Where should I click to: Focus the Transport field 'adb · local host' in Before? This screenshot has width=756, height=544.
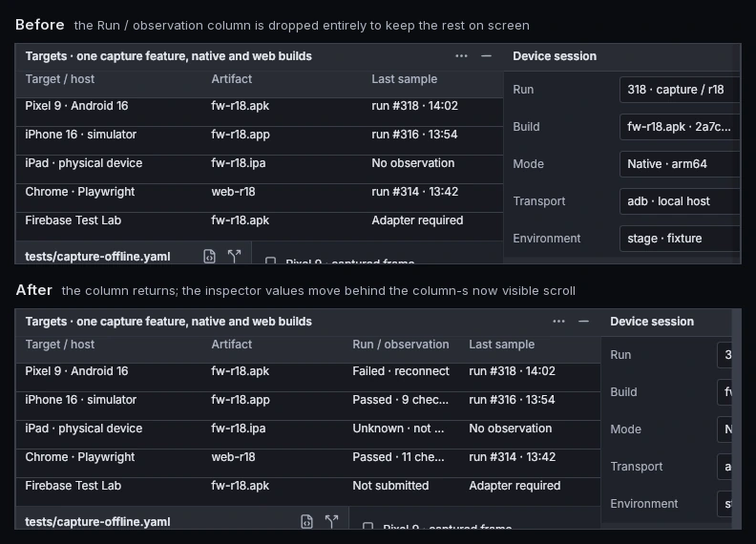[x=680, y=201]
